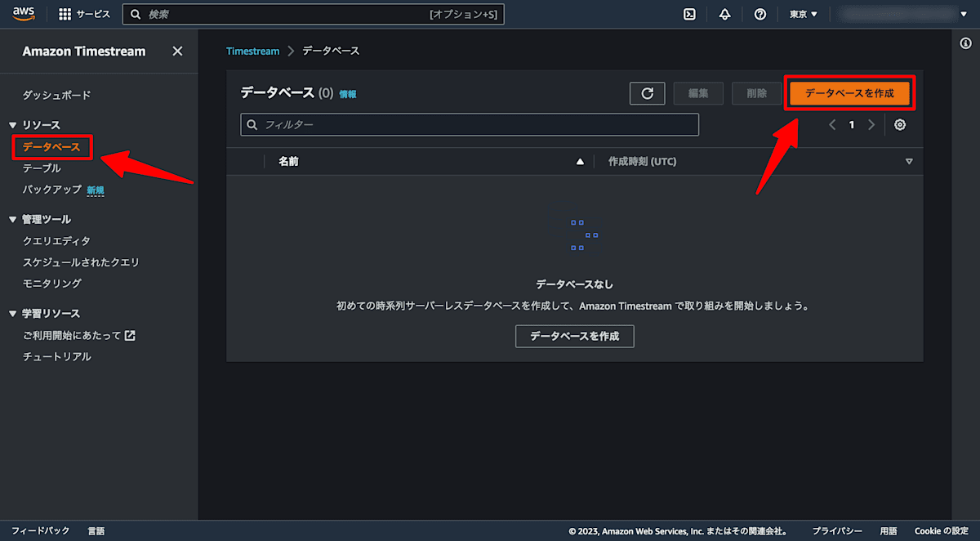Image resolution: width=980 pixels, height=541 pixels.
Task: Open プライバシー footer link
Action: (837, 531)
